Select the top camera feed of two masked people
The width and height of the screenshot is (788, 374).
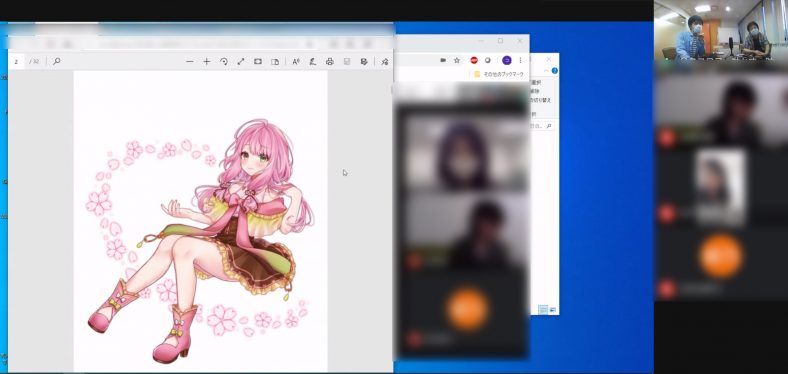(721, 30)
